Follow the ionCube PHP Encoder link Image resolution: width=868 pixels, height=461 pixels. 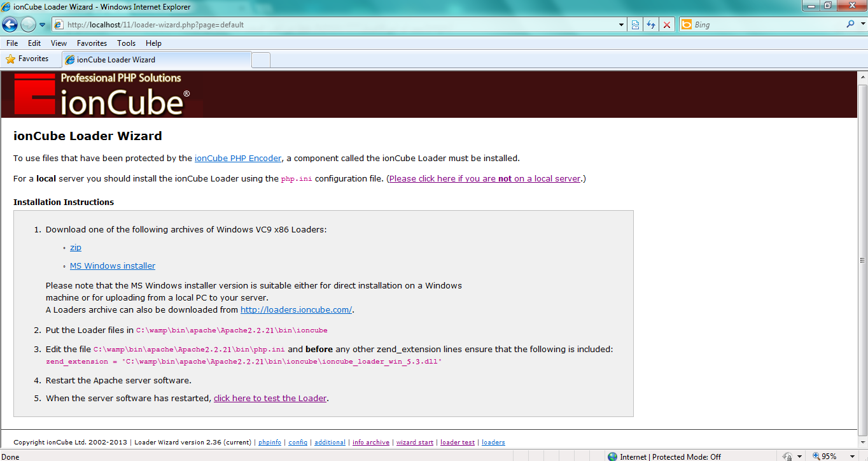[238, 158]
